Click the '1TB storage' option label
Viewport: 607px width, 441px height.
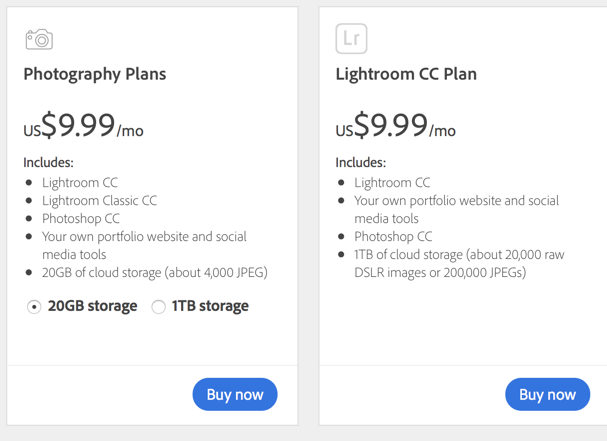(210, 306)
